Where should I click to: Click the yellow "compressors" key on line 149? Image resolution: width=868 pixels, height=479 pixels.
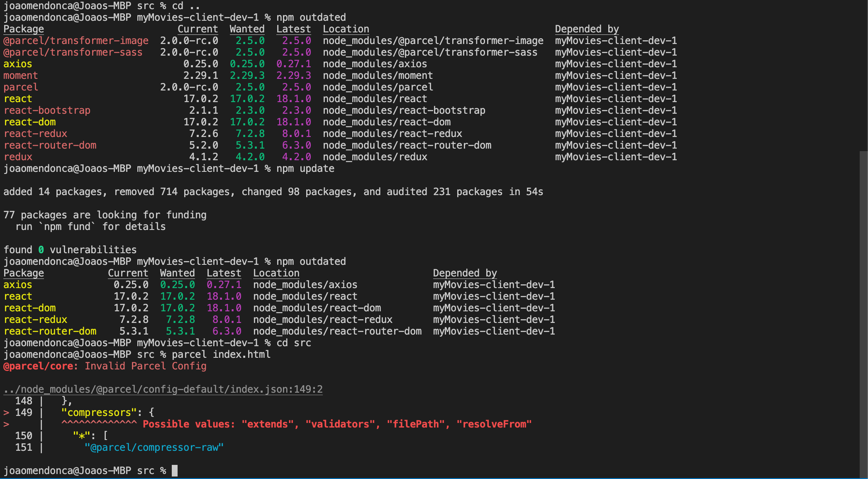99,413
